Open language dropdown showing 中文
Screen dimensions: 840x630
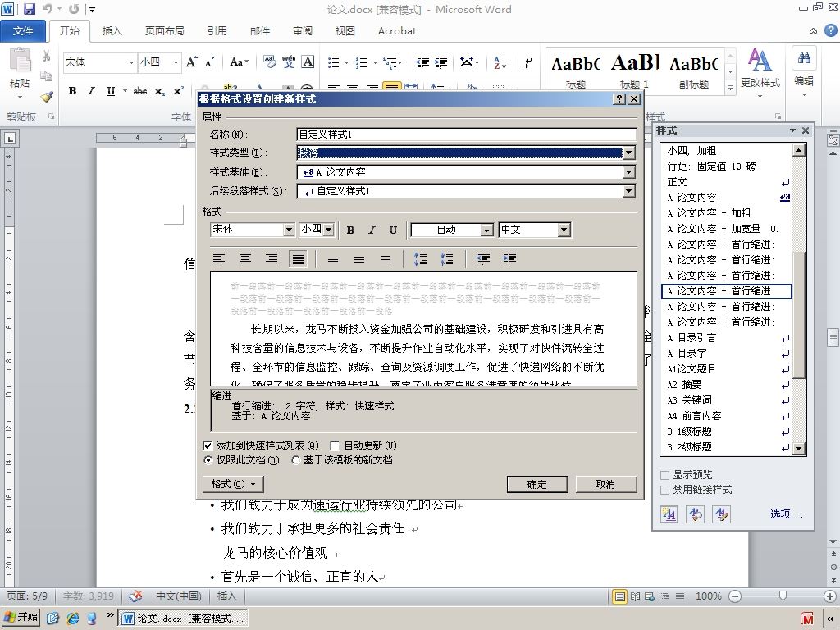pos(564,230)
